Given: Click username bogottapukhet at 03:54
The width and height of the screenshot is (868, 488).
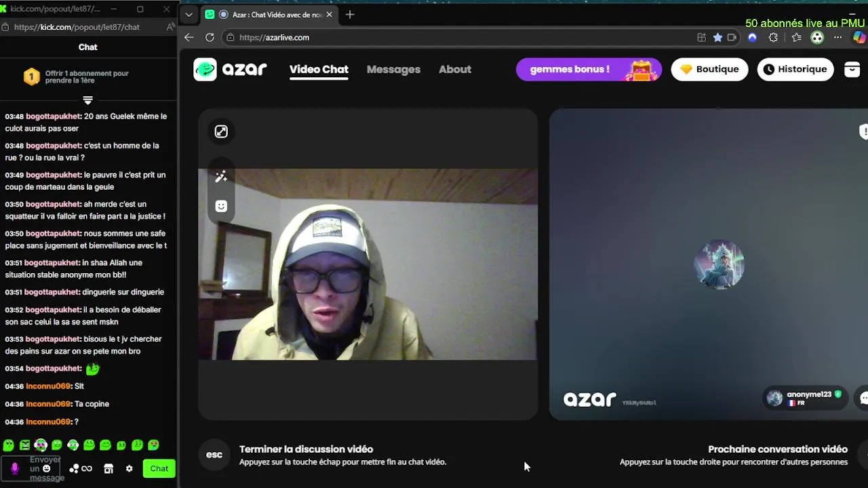Looking at the screenshot, I should [54, 369].
